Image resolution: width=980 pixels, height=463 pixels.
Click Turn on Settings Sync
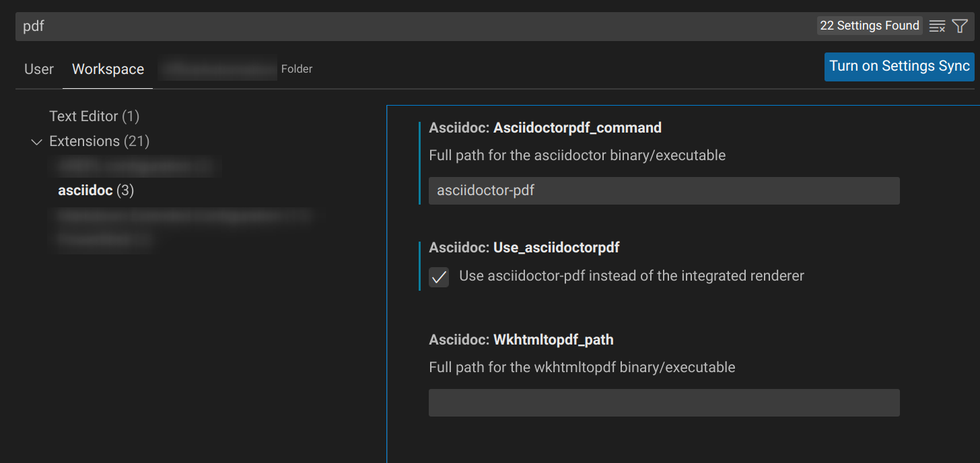click(x=899, y=66)
